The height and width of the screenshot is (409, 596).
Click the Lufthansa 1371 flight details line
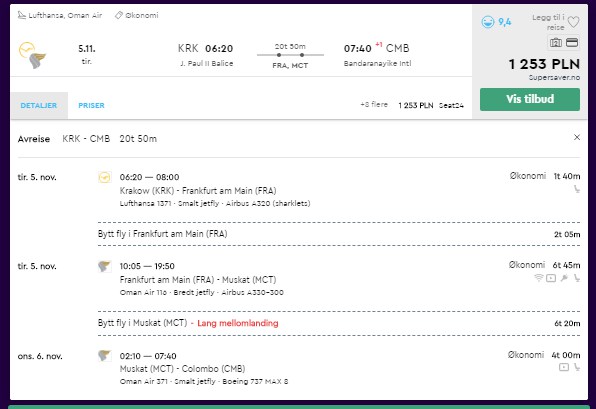pyautogui.click(x=215, y=203)
